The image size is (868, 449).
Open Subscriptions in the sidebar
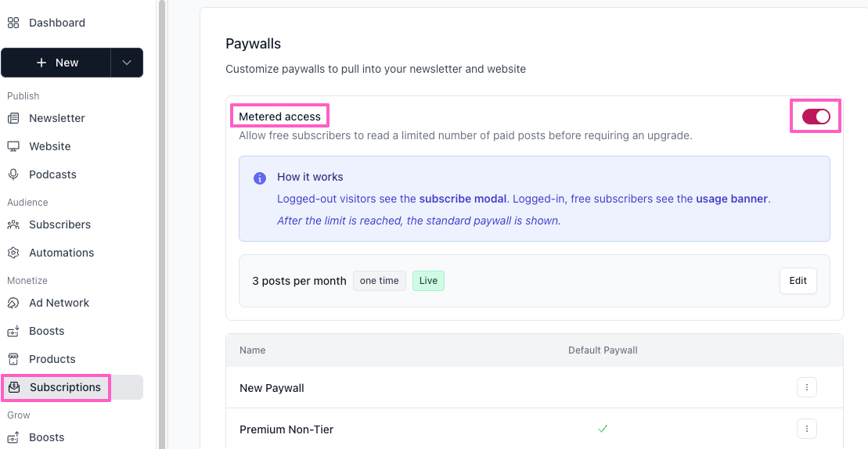pos(65,387)
